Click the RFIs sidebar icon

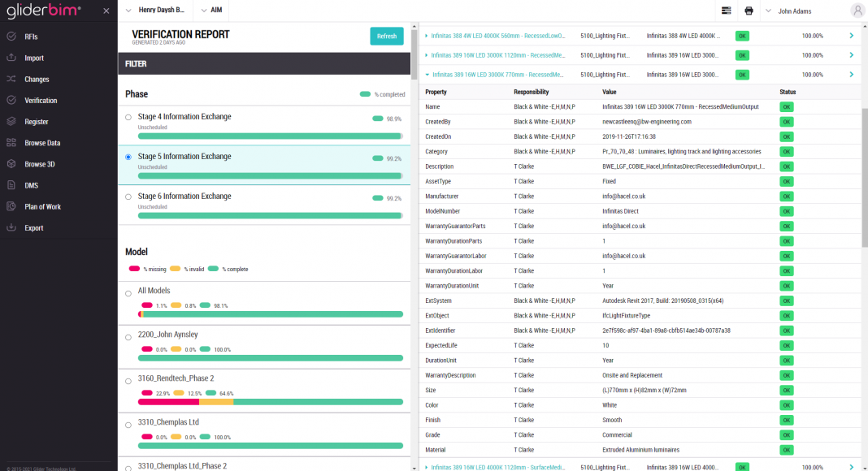(x=11, y=37)
